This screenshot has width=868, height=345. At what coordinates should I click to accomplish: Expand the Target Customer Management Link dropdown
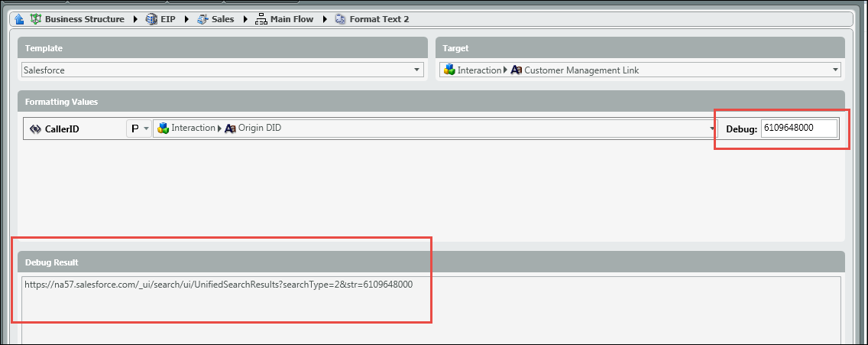[834, 70]
